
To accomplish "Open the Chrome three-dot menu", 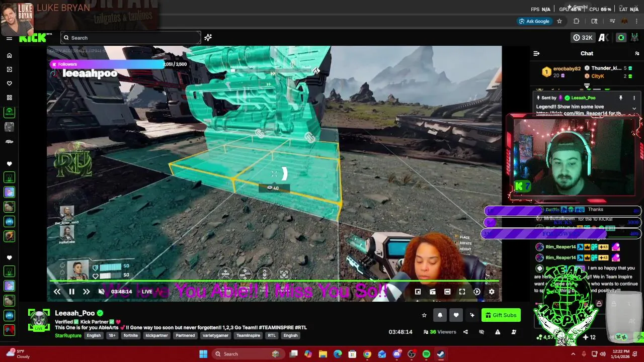I will 637,21.
